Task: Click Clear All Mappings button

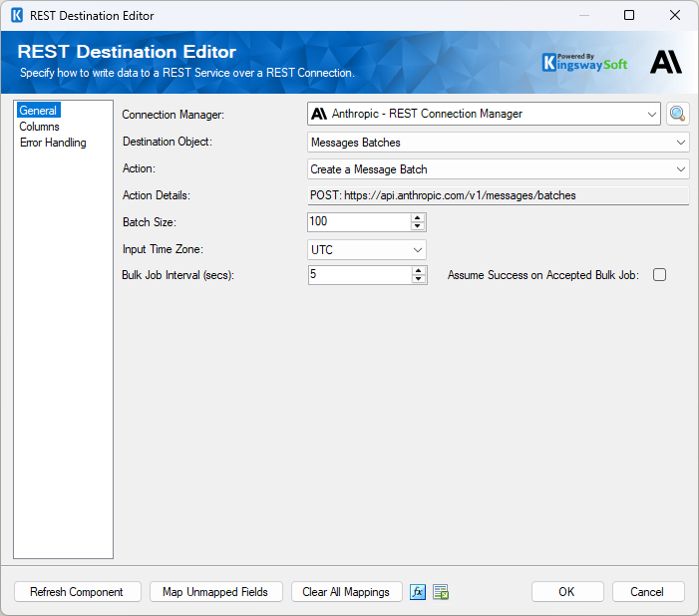Action: pyautogui.click(x=346, y=592)
